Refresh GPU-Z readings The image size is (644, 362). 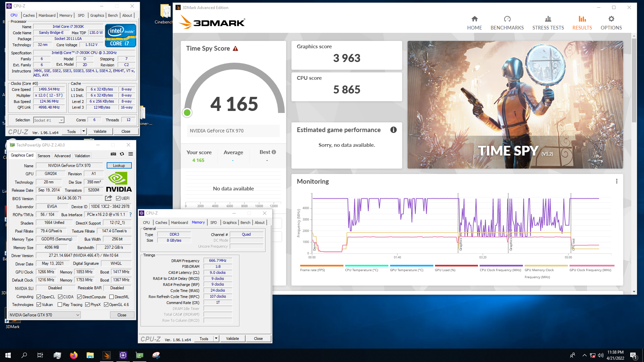[x=122, y=154]
